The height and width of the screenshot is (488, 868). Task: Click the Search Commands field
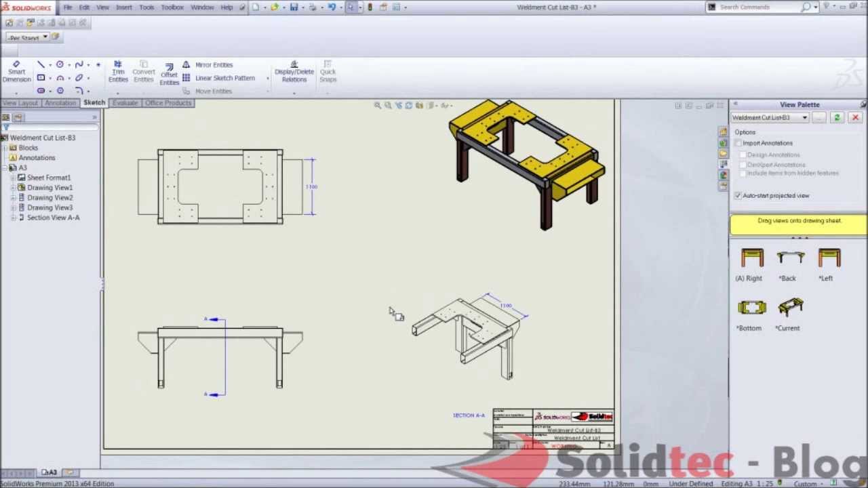coord(758,7)
